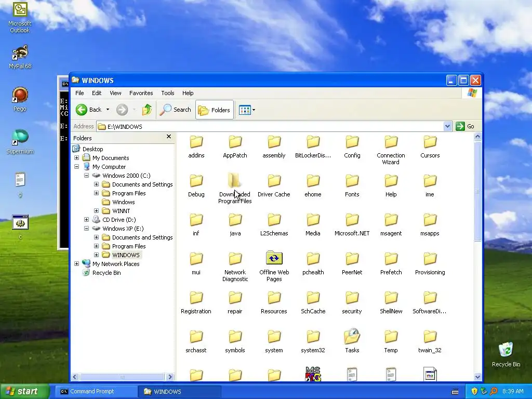
Task: Click the file list vertical scrollbar thumb
Action: click(477, 191)
